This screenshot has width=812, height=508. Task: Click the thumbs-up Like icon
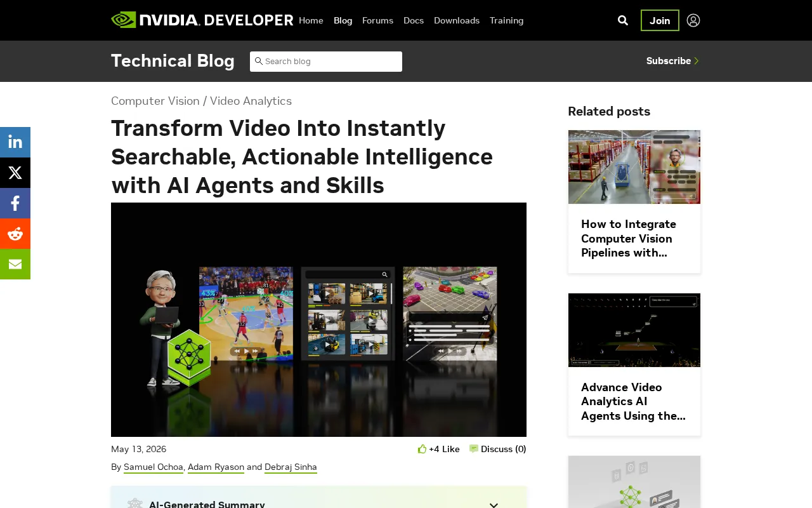(422, 449)
